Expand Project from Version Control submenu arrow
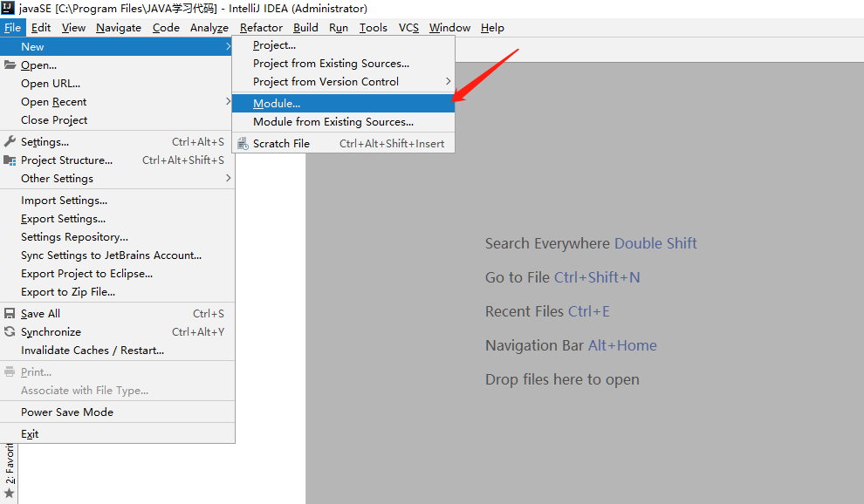The height and width of the screenshot is (504, 864). [448, 81]
